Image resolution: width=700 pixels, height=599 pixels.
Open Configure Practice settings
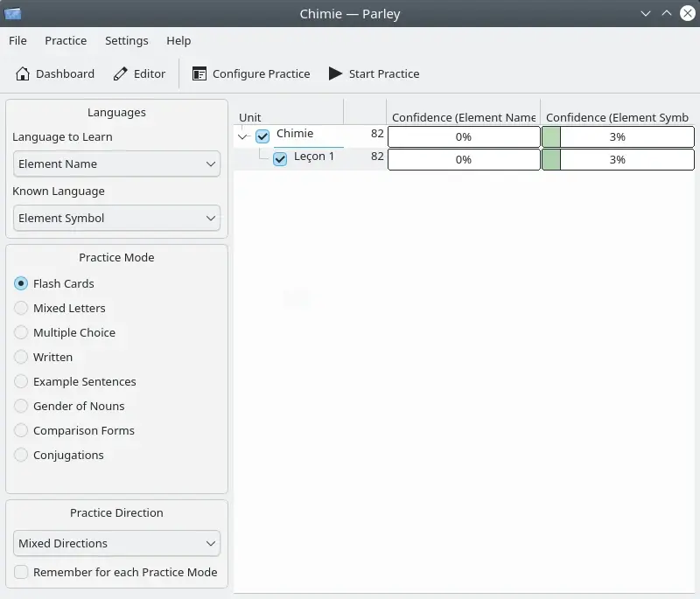(x=251, y=73)
